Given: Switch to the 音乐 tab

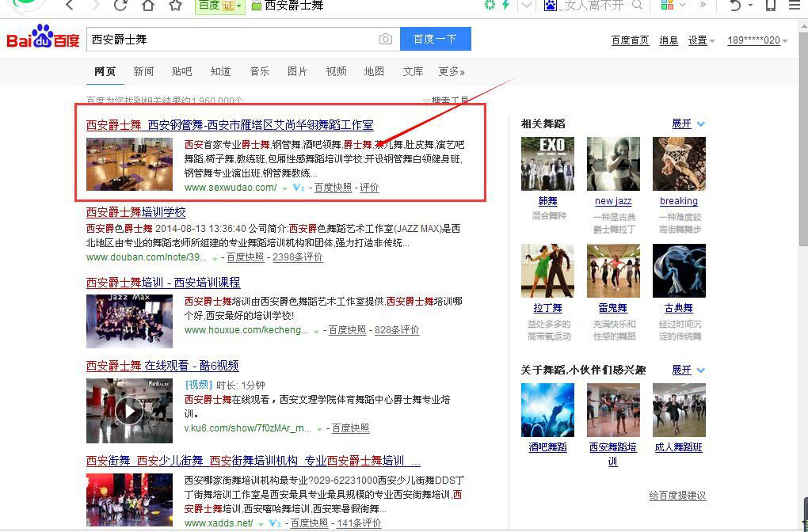Looking at the screenshot, I should click(259, 71).
